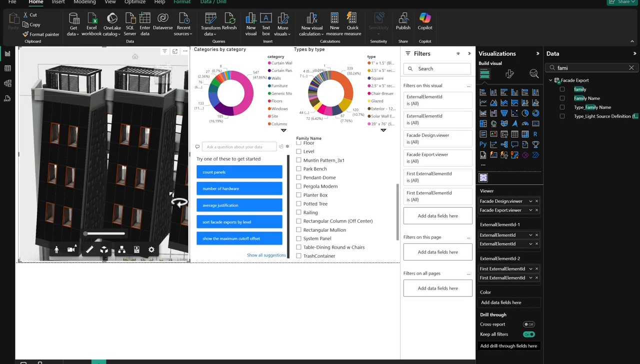The width and height of the screenshot is (640, 364).
Task: Open the Recent sources dropdown
Action: click(183, 24)
